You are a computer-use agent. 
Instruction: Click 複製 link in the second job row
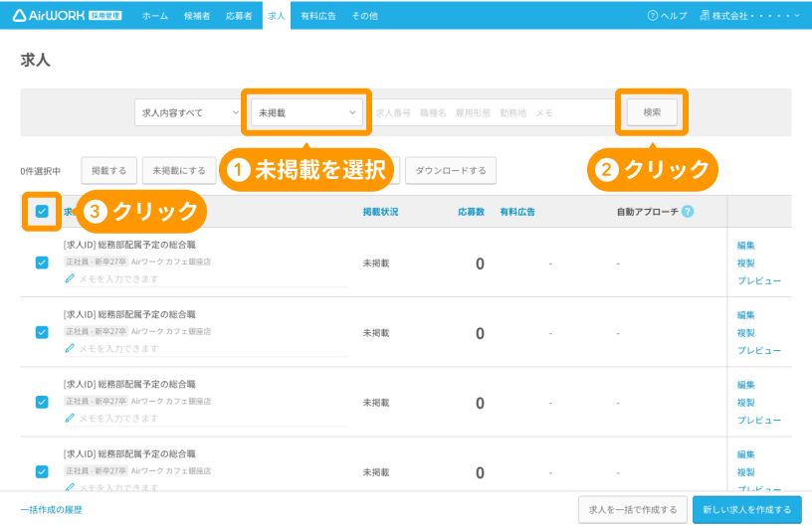pyautogui.click(x=745, y=333)
